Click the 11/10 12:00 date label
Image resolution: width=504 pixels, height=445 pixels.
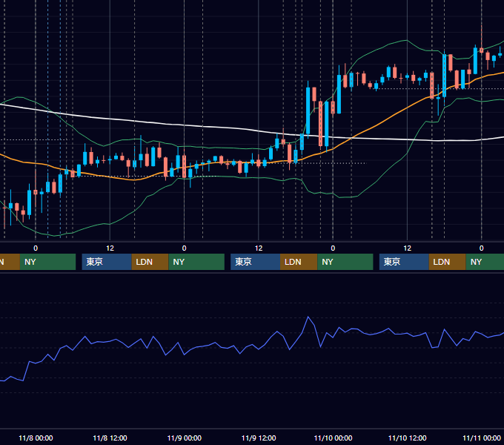click(x=407, y=438)
